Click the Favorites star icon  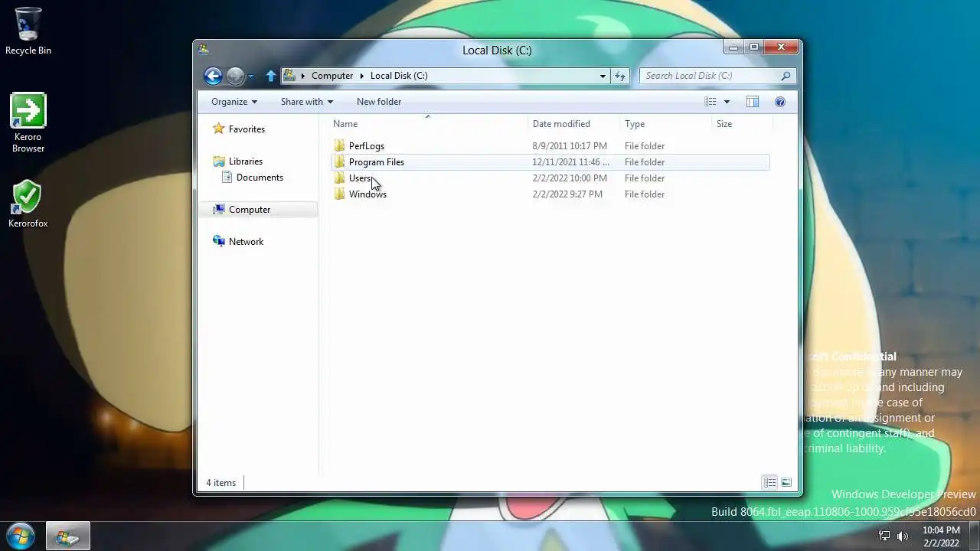pos(219,129)
